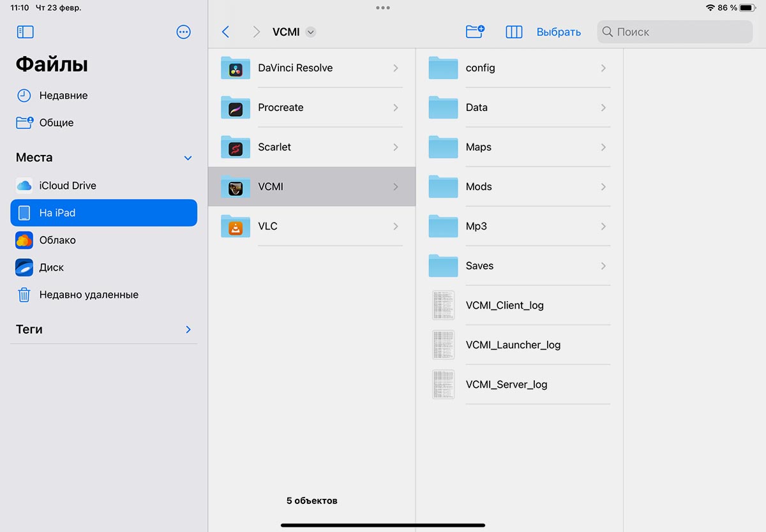The height and width of the screenshot is (532, 766).
Task: Click the Procreate folder name
Action: [281, 108]
